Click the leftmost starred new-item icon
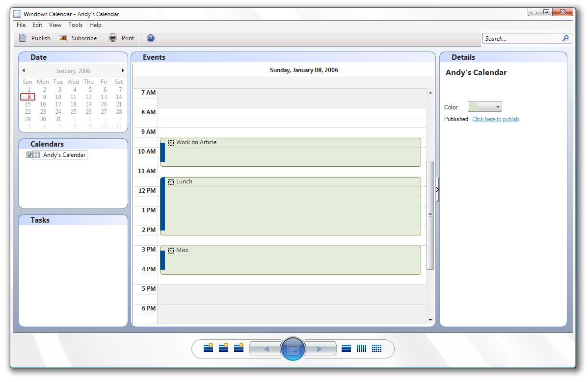 click(209, 348)
